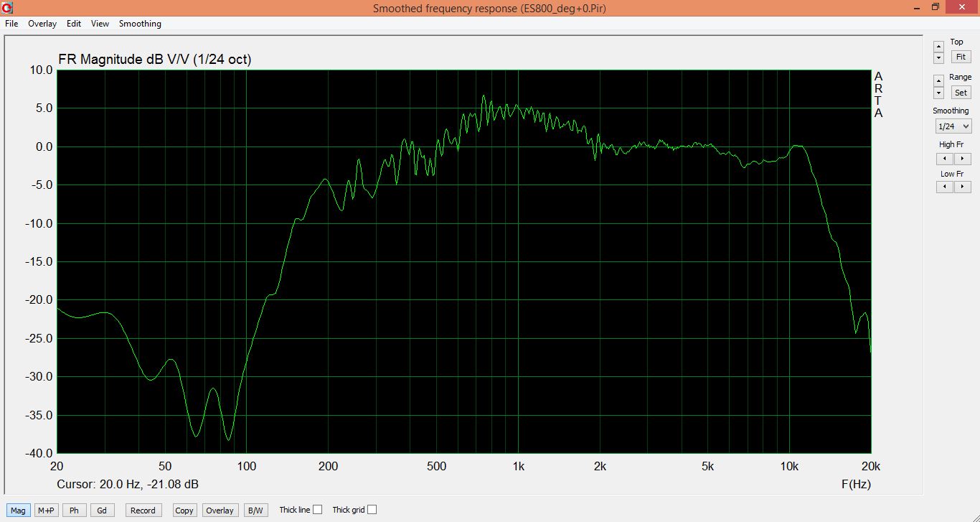Click the Low Fr right arrow
The image size is (980, 522).
962,187
